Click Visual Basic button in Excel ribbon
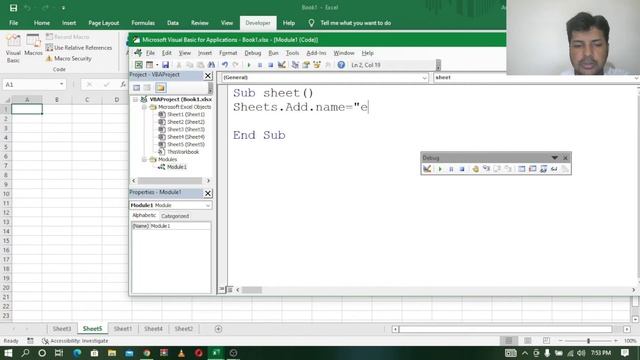The height and width of the screenshot is (360, 640). [x=13, y=48]
